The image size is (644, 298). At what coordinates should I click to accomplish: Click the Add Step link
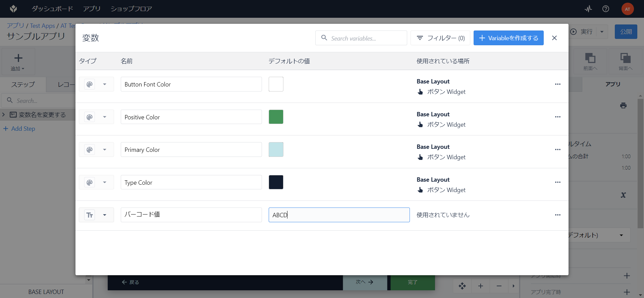click(19, 129)
